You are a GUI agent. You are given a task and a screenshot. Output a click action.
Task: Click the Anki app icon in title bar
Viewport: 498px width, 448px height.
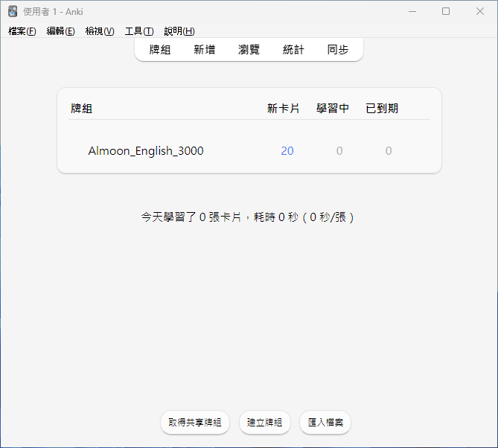click(13, 11)
